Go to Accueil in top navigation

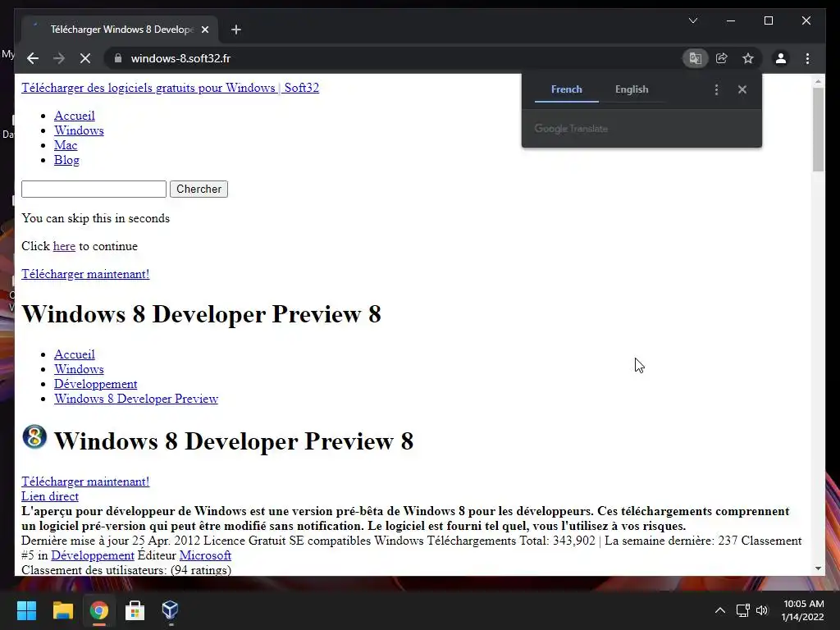pyautogui.click(x=75, y=116)
